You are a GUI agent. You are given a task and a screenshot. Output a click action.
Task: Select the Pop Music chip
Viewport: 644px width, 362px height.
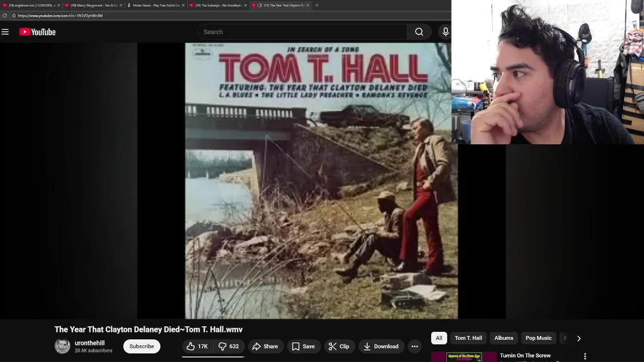point(539,338)
